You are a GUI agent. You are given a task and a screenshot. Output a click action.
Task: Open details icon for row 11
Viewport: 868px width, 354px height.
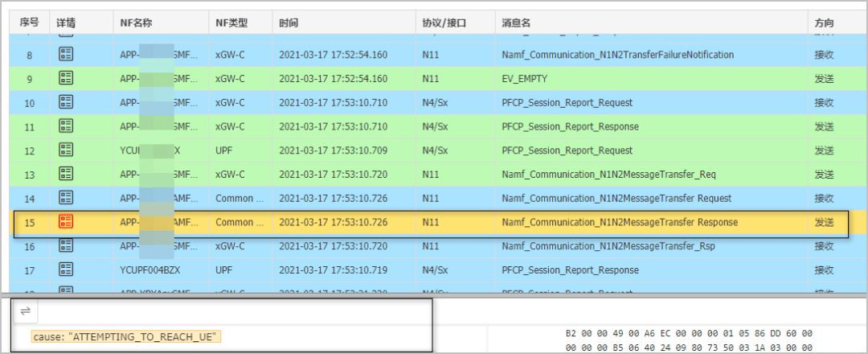[66, 126]
